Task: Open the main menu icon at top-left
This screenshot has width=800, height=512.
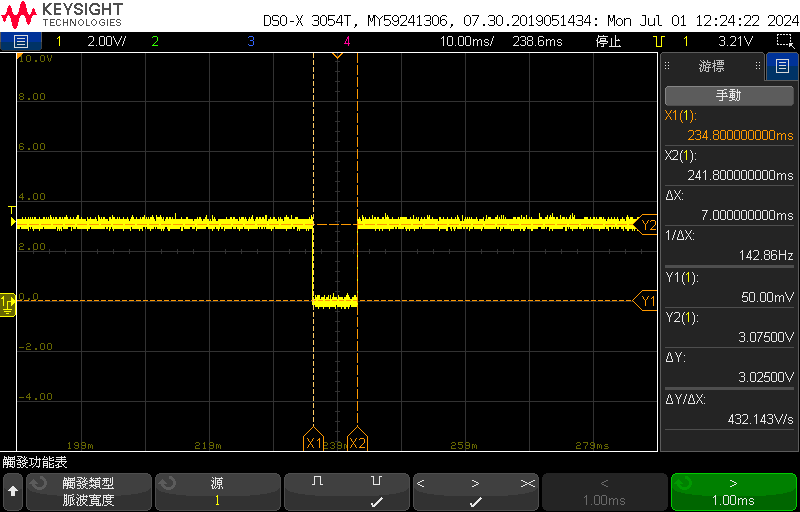Action: coord(21,42)
